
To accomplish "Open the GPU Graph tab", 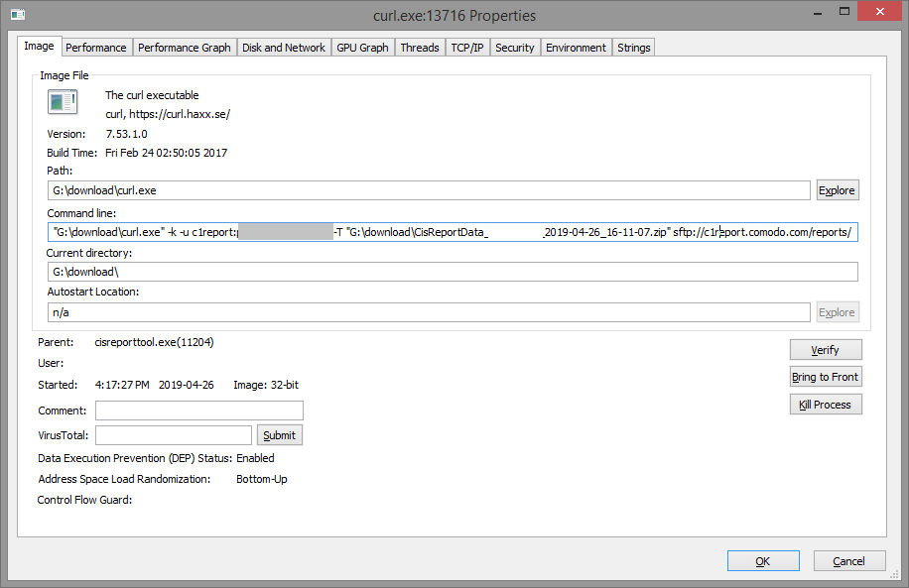I will point(362,48).
